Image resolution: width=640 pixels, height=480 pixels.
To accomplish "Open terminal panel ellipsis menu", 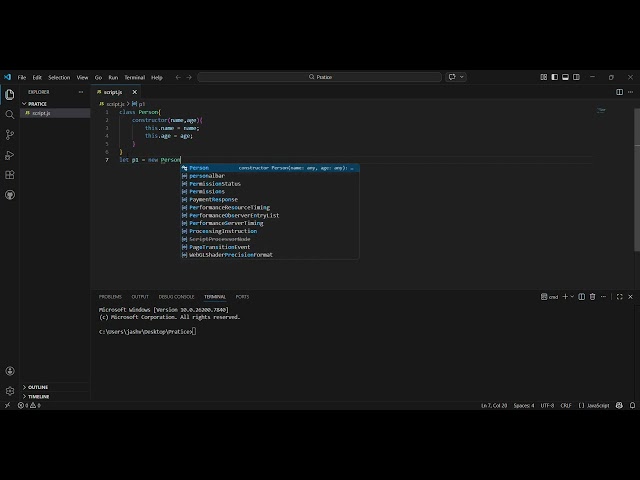I will point(604,297).
